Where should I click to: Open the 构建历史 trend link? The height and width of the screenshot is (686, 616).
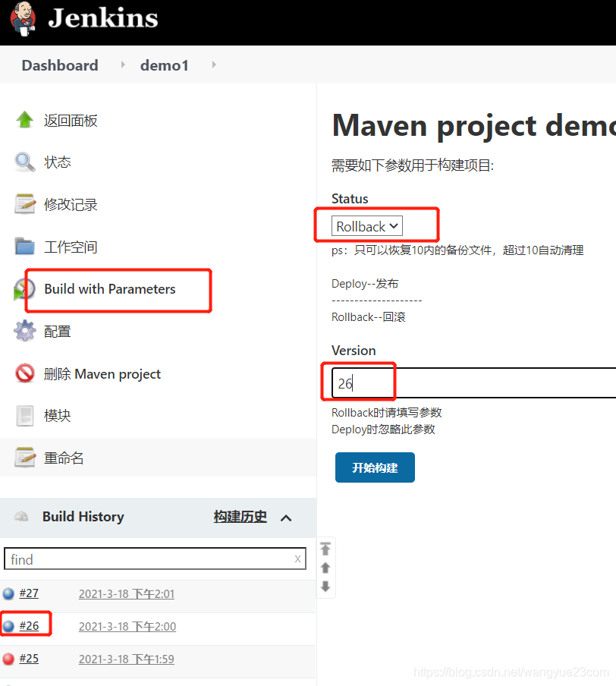(x=240, y=517)
